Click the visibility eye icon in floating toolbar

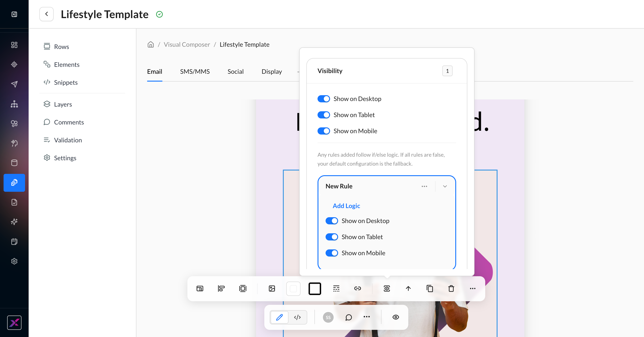tap(386, 289)
